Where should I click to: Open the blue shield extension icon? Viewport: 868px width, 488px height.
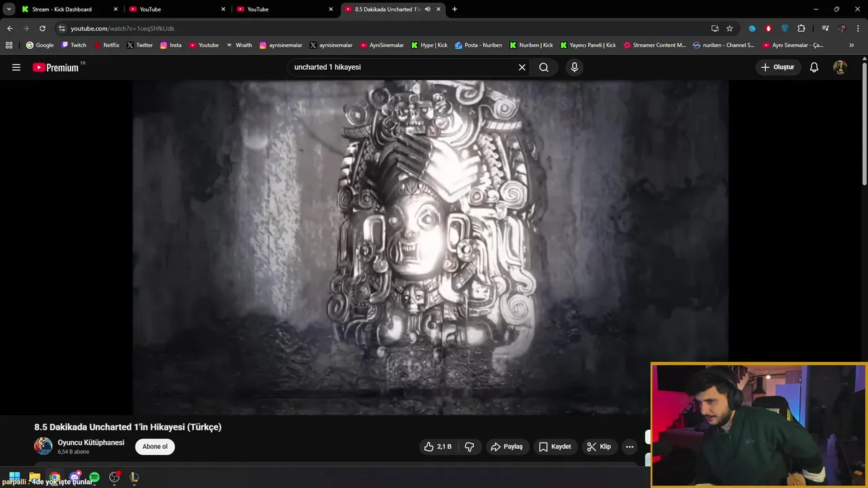point(785,28)
